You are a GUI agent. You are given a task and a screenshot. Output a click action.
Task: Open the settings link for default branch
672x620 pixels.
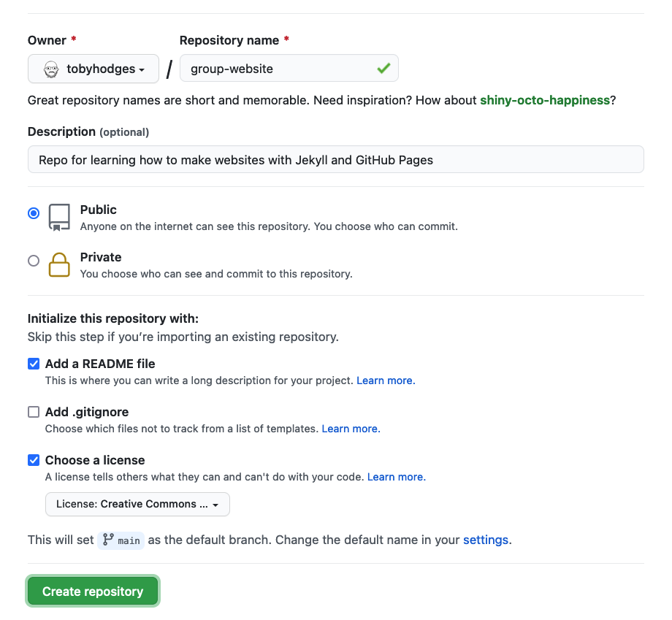click(x=486, y=540)
